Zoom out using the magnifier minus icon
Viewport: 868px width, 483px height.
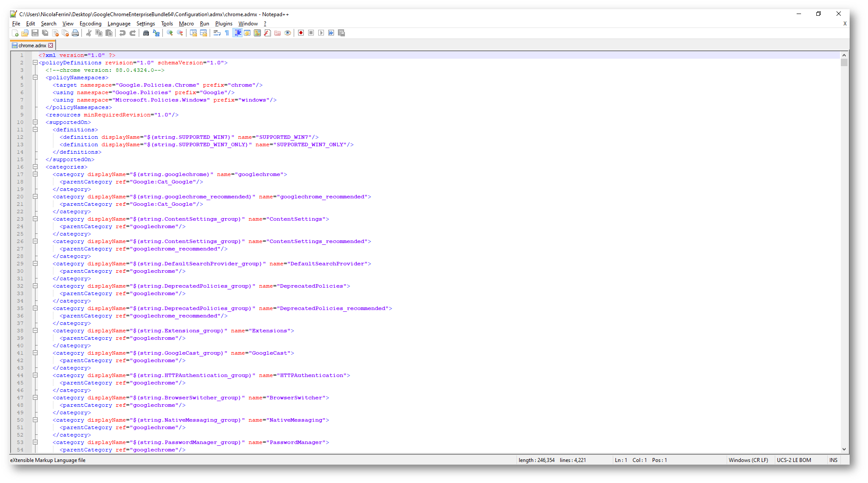[180, 33]
